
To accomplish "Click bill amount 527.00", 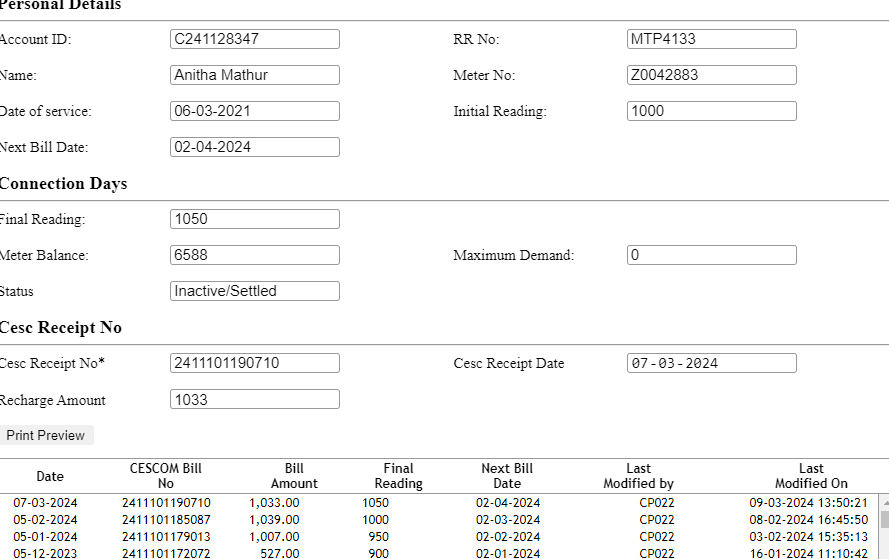I will tap(280, 553).
